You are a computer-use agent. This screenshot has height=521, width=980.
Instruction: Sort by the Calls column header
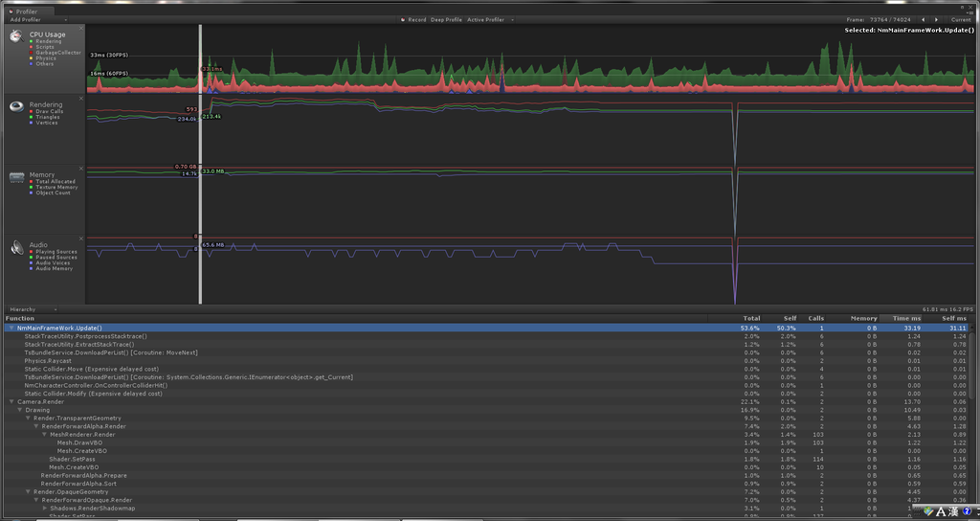click(x=815, y=318)
